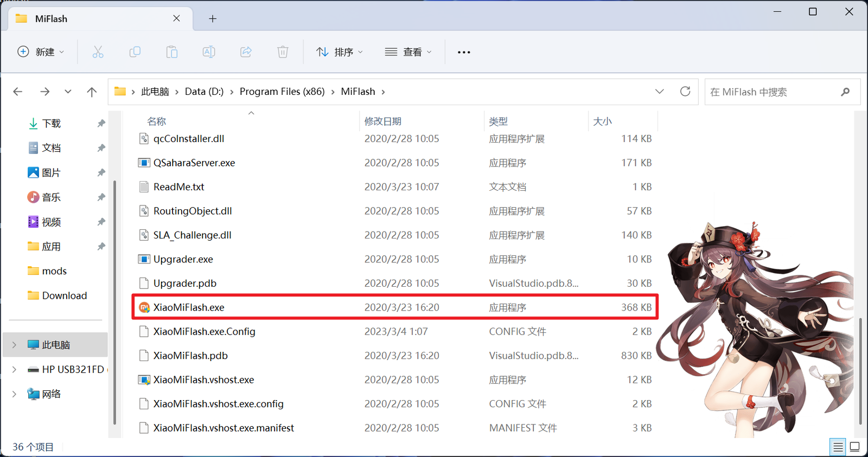Viewport: 868px width, 457px height.
Task: Select the ReadMe.txt document icon
Action: [144, 187]
